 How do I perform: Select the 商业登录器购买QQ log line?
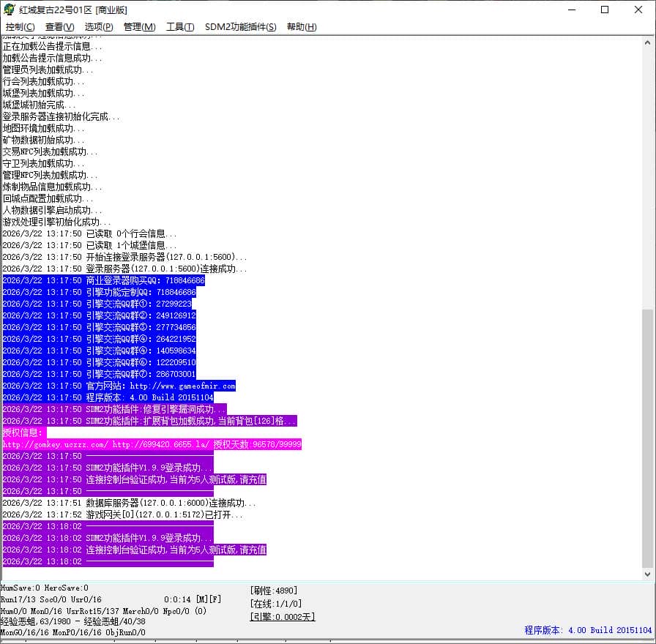click(x=104, y=280)
